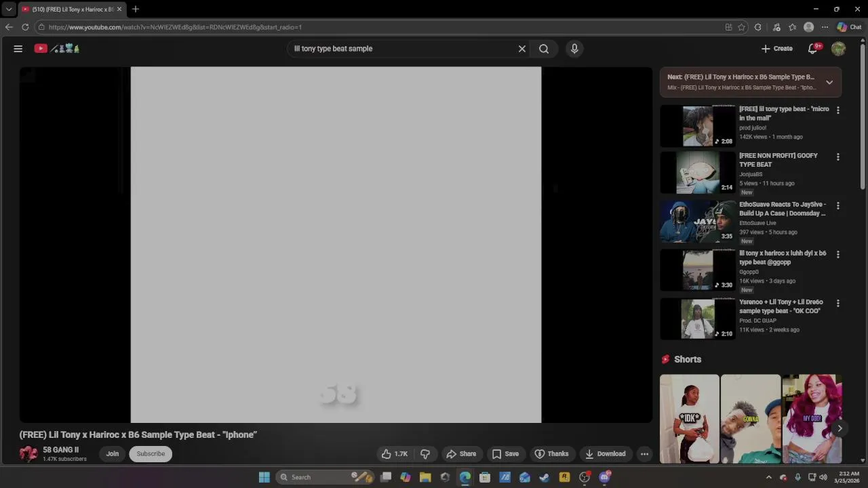
Task: Open 58 GANG II channel avatar
Action: click(x=28, y=454)
